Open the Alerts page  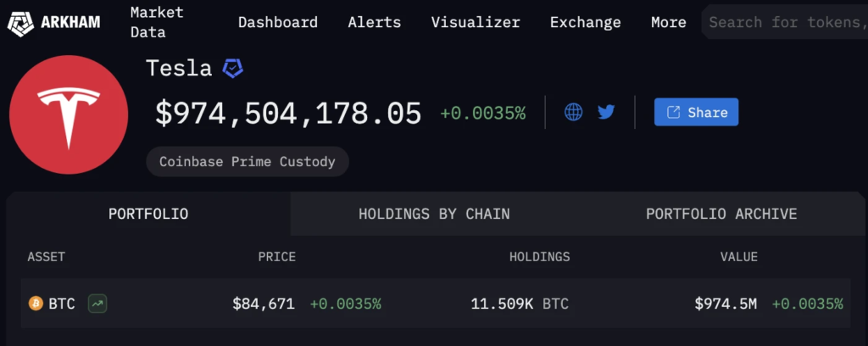coord(375,23)
